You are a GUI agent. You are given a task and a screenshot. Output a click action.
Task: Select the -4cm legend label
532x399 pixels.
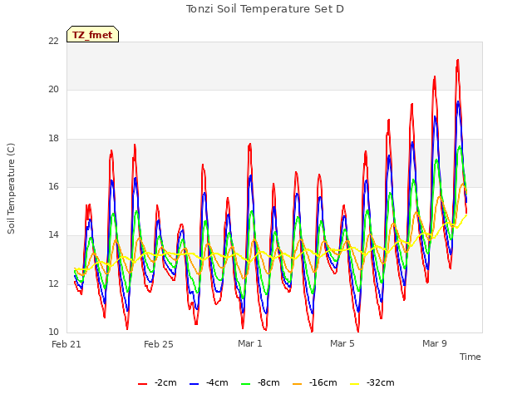tap(217, 382)
